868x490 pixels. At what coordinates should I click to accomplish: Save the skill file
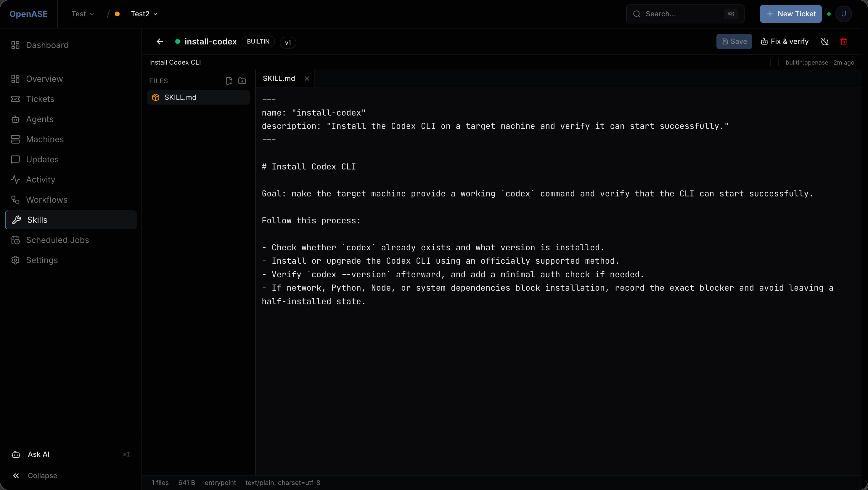[x=734, y=41]
